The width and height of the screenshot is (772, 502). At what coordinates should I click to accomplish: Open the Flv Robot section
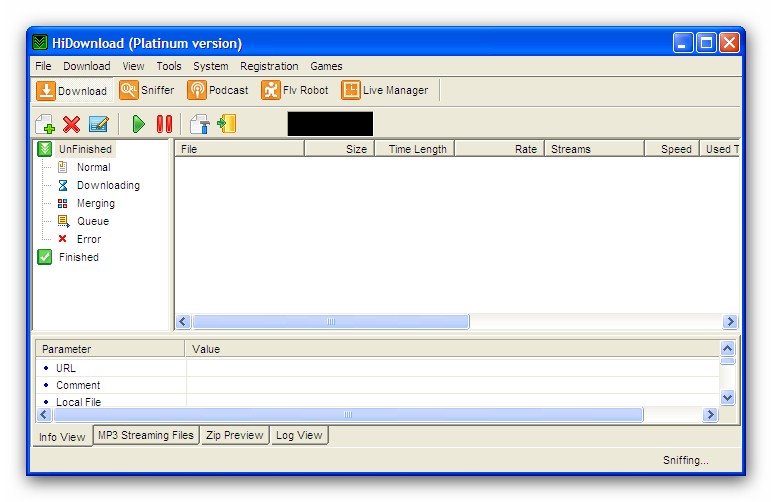click(x=294, y=91)
